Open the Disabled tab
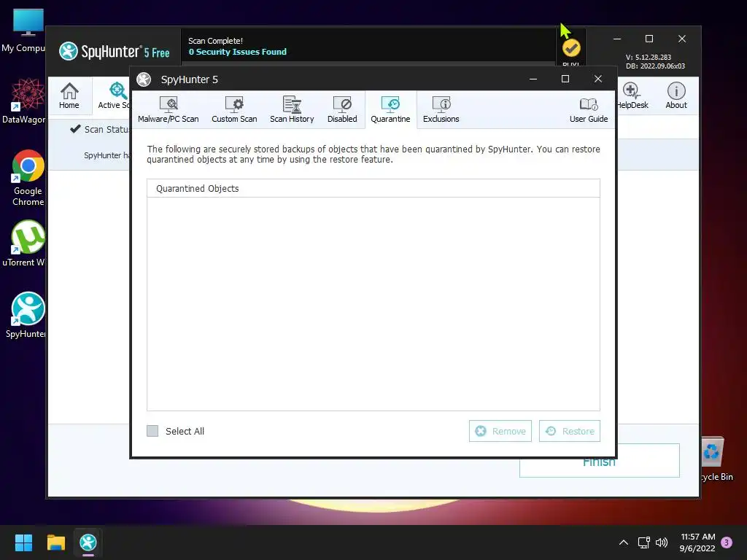 (x=342, y=109)
